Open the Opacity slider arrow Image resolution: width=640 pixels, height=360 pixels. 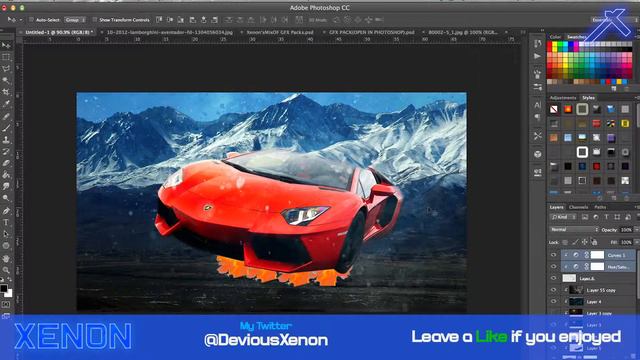coord(636,230)
